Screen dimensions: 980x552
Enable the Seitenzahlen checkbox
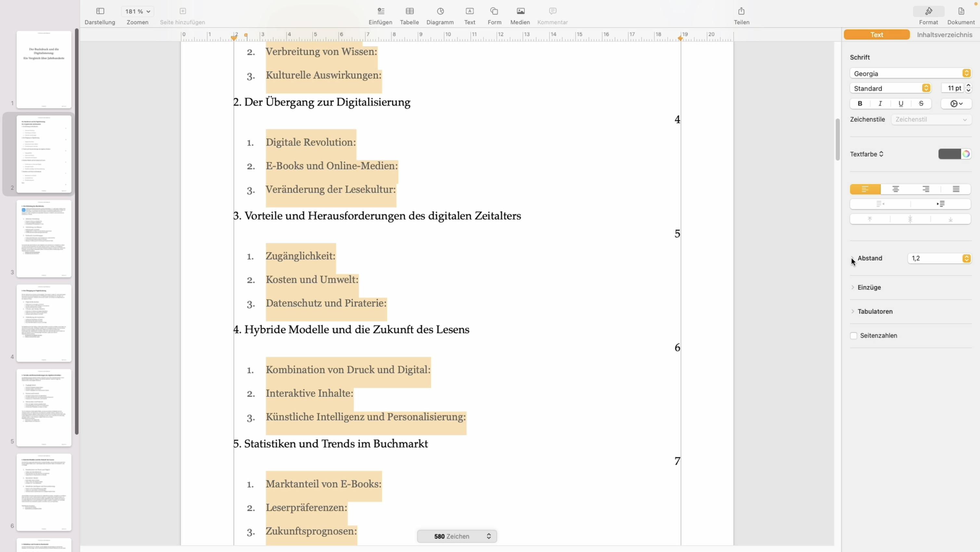click(x=854, y=335)
